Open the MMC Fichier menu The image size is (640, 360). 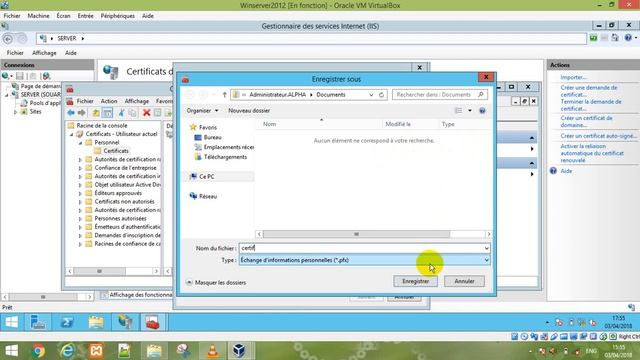(85, 101)
